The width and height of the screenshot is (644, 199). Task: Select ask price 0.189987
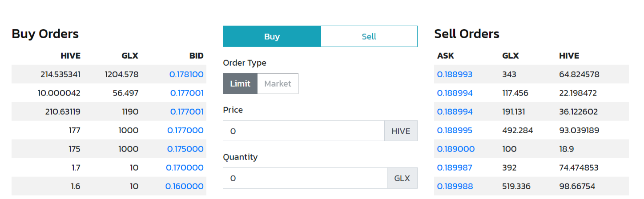455,167
